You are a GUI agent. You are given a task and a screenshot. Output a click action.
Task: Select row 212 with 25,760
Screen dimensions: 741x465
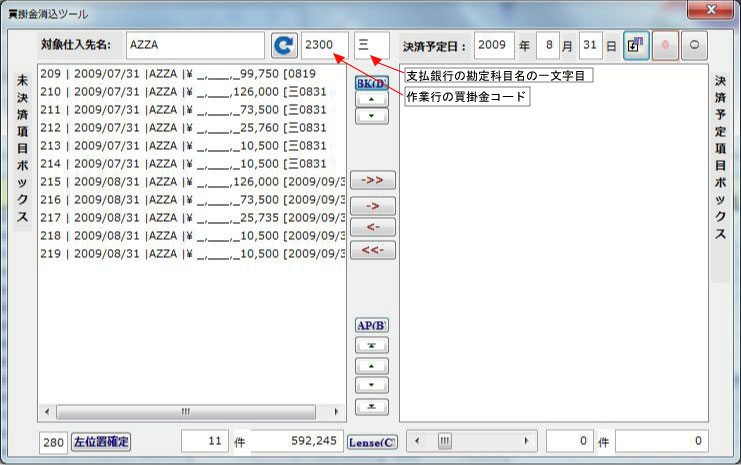tap(192, 128)
